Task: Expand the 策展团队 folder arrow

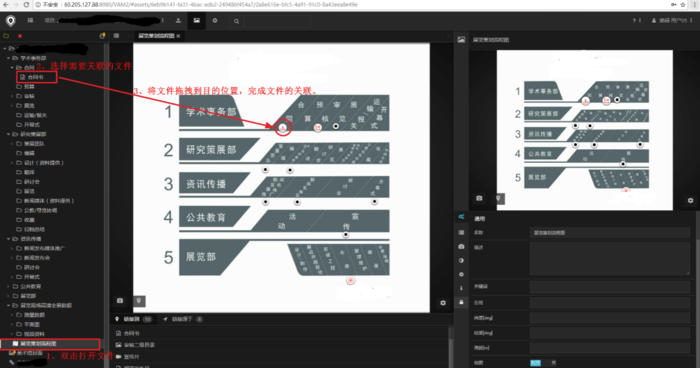Action: 12,144
